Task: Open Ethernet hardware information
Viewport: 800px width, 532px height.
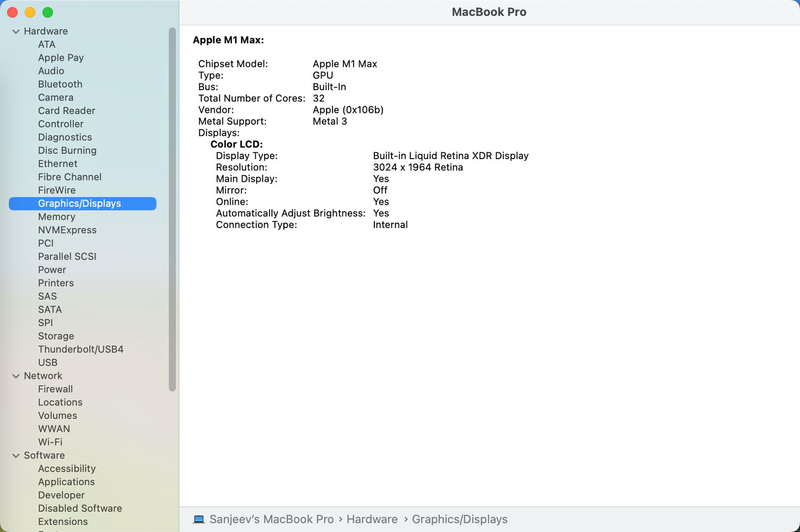Action: [x=58, y=164]
